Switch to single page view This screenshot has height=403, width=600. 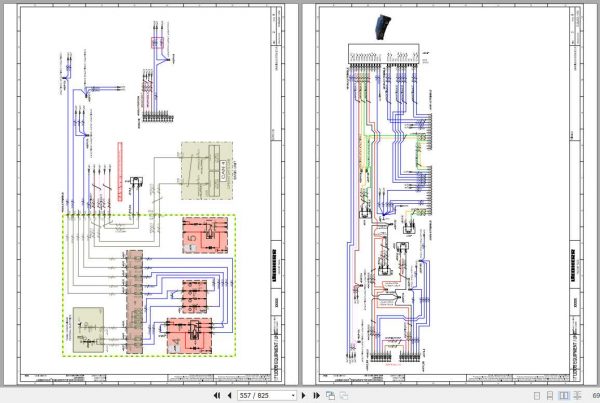537,395
